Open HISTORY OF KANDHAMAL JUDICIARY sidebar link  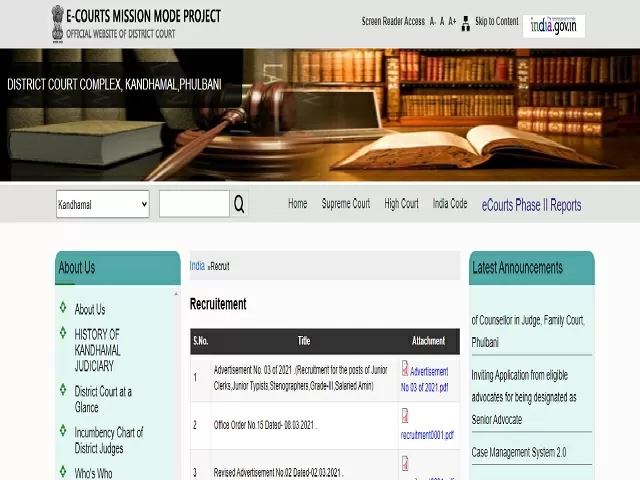click(x=98, y=350)
